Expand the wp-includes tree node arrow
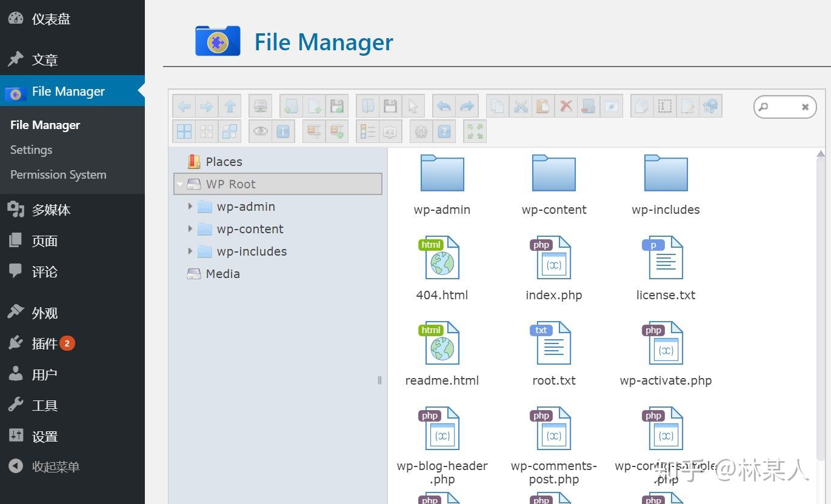 (190, 251)
